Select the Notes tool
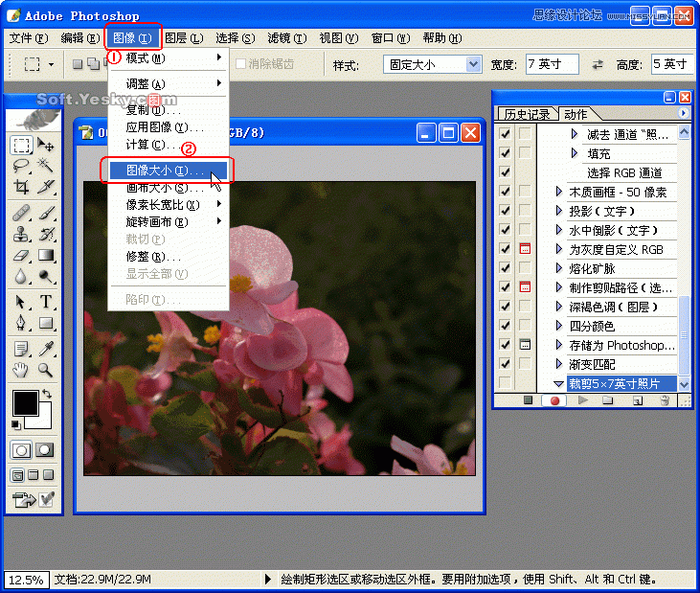 tap(21, 349)
